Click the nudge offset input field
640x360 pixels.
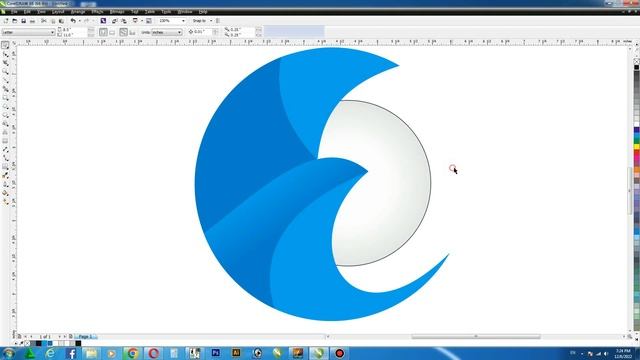(x=203, y=32)
